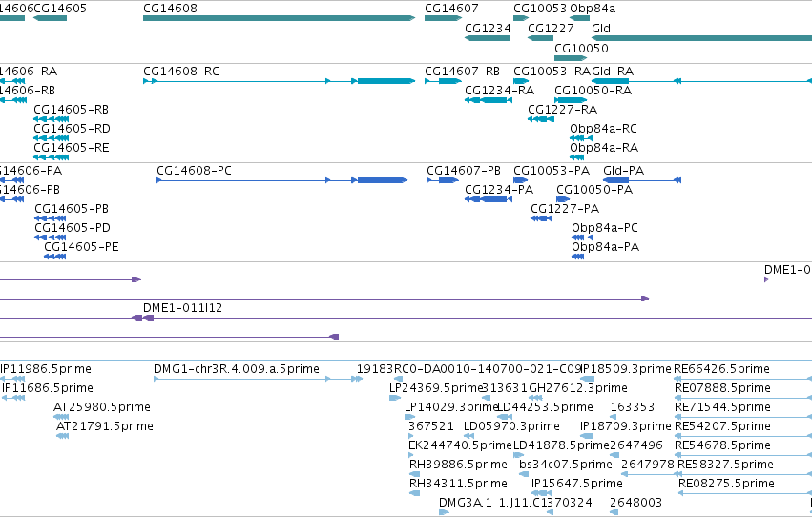Select the Gld-PA protein label
The width and height of the screenshot is (812, 517).
(x=623, y=170)
